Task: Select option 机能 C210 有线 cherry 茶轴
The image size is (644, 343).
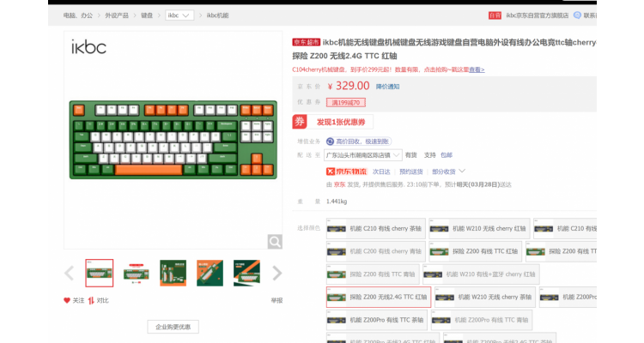Action: click(x=376, y=229)
